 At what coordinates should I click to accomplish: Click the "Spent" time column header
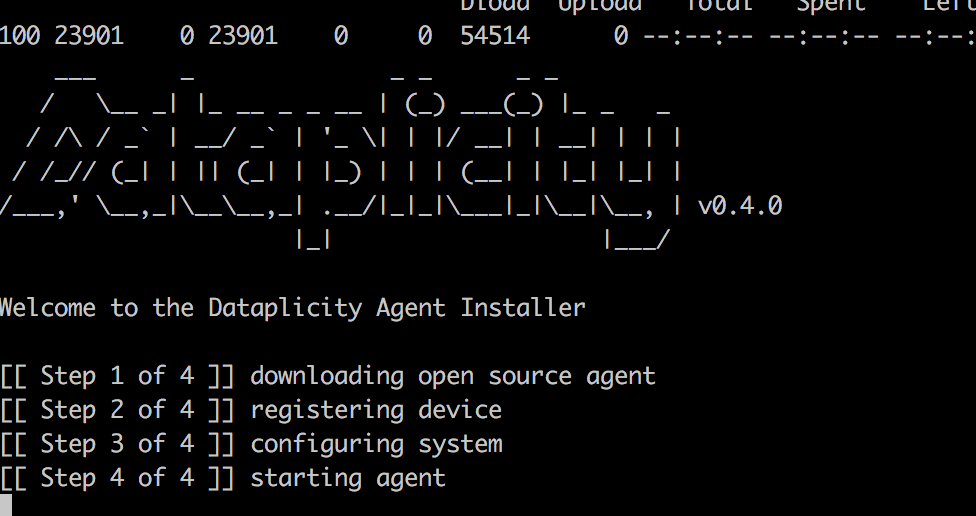click(830, 5)
